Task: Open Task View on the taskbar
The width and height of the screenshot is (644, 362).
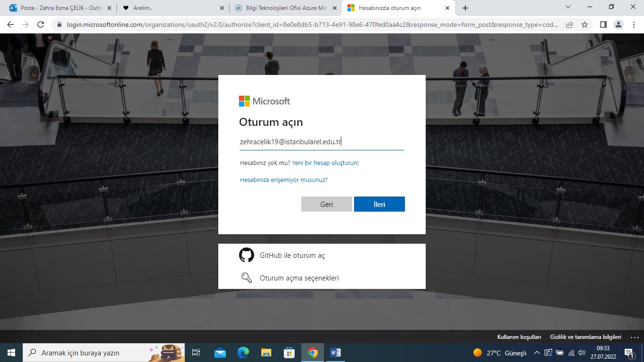Action: point(196,353)
